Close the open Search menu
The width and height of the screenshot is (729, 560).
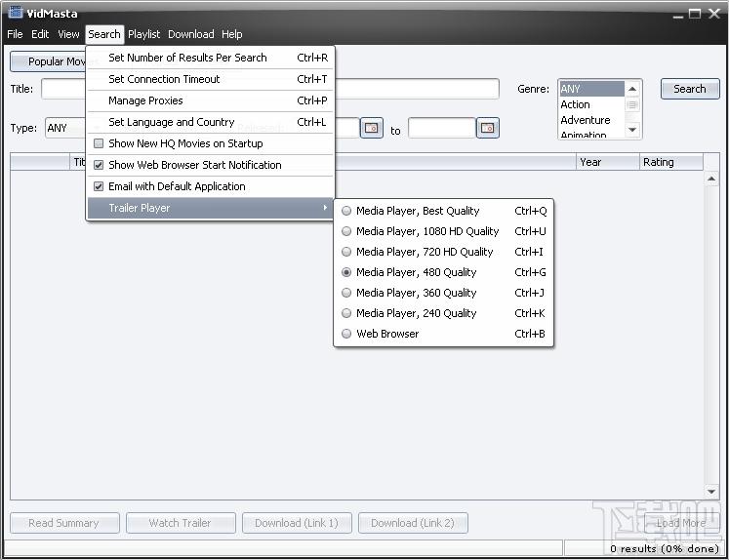pos(104,34)
